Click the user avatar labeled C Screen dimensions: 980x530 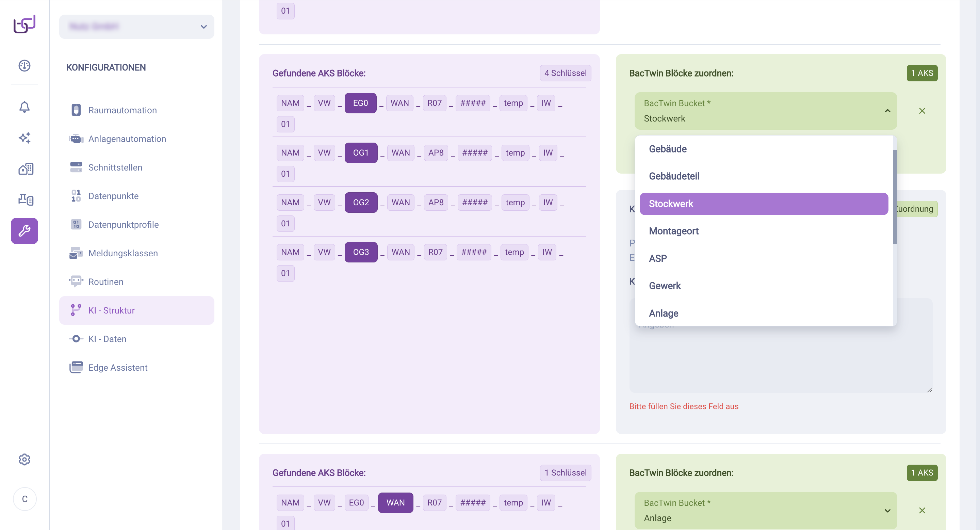[25, 499]
